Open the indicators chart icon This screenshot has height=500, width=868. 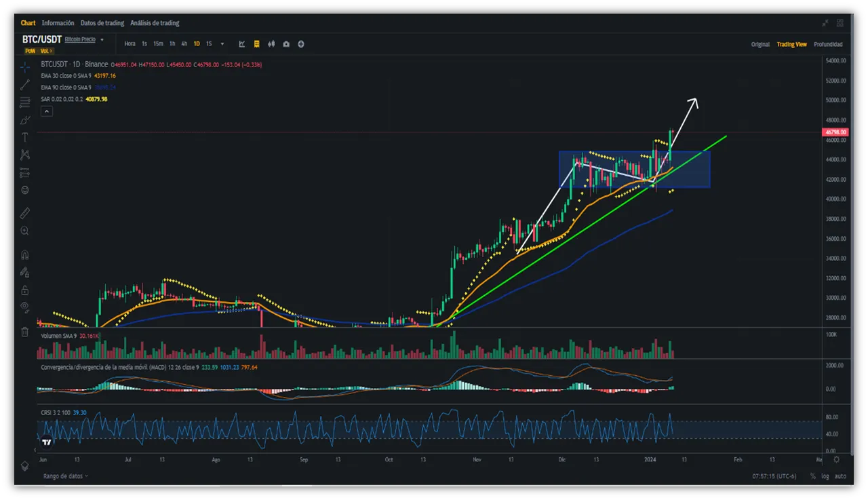[x=242, y=44]
